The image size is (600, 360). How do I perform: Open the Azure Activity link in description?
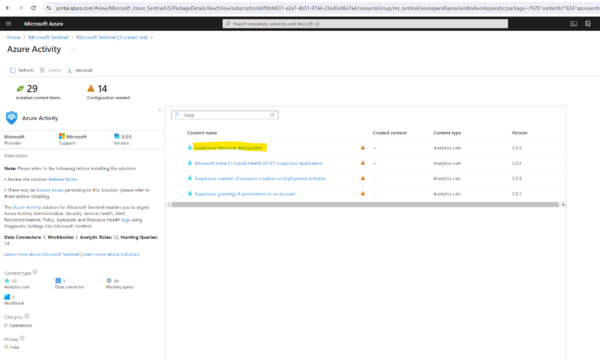coord(27,207)
